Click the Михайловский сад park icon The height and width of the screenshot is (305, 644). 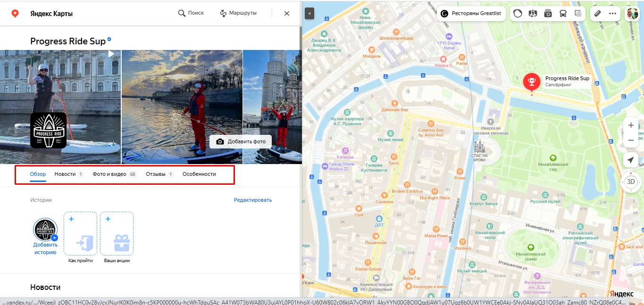tap(553, 158)
